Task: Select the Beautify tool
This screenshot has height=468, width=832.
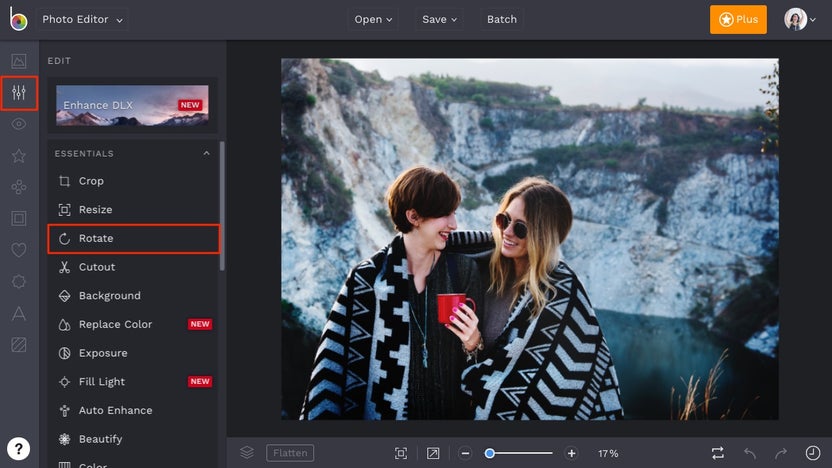Action: point(133,439)
